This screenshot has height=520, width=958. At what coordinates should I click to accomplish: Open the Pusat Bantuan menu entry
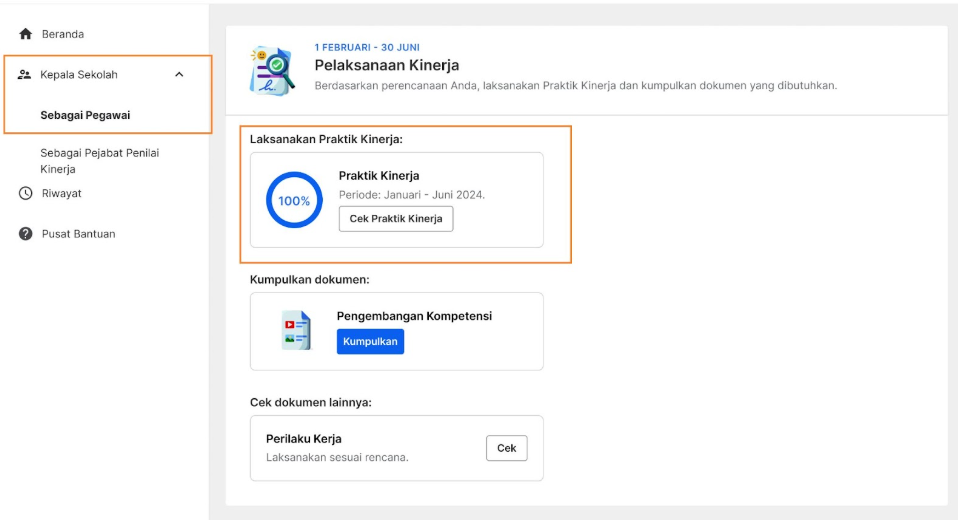point(78,234)
